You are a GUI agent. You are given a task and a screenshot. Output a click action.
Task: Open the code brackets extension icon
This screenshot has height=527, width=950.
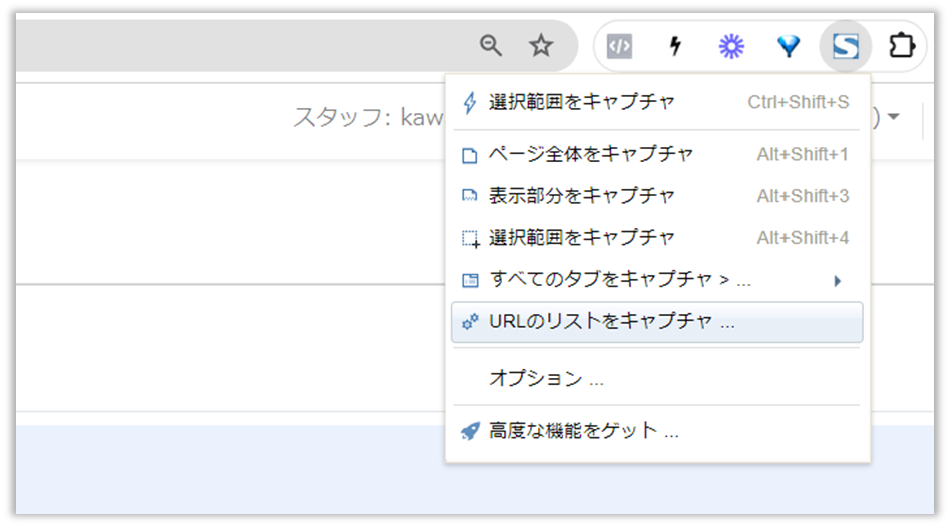coord(620,46)
